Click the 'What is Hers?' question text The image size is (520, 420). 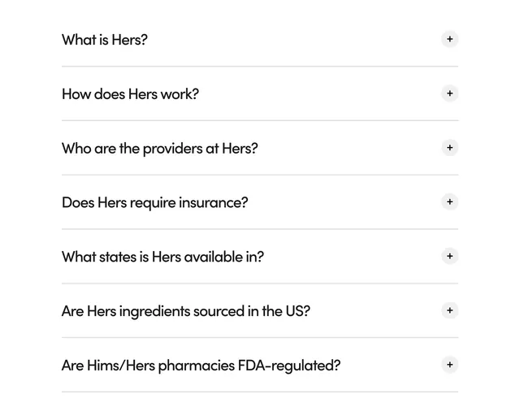(105, 40)
